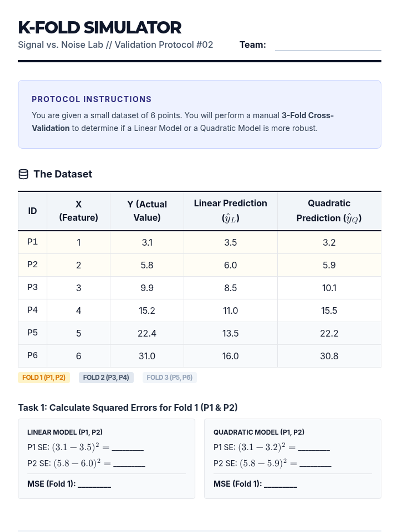Viewport: 399px width, 532px height.
Task: Click the Team name blank line
Action: [328, 46]
